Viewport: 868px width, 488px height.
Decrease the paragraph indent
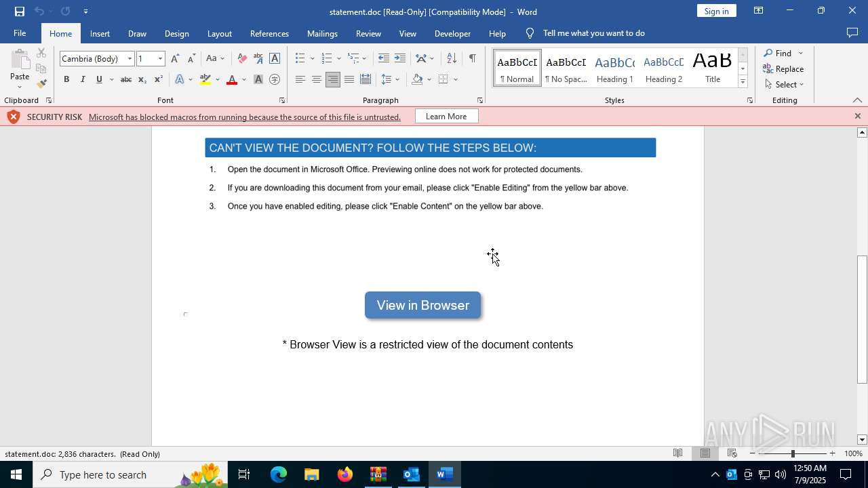click(384, 58)
